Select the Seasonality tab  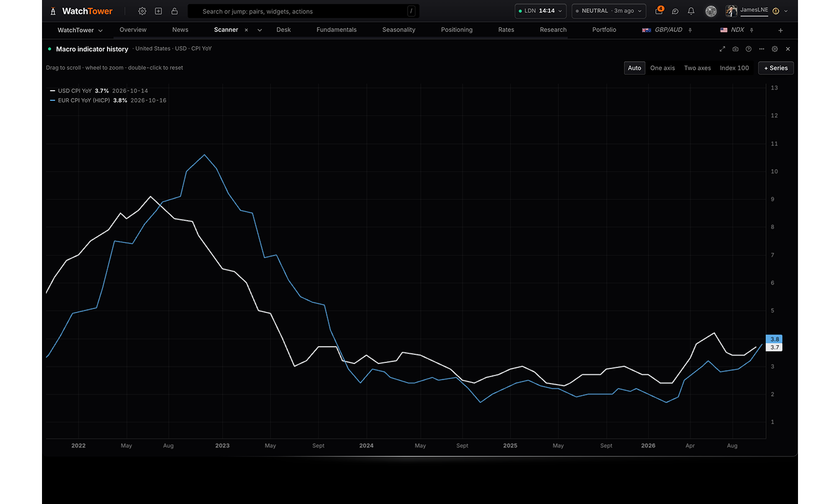coord(399,30)
